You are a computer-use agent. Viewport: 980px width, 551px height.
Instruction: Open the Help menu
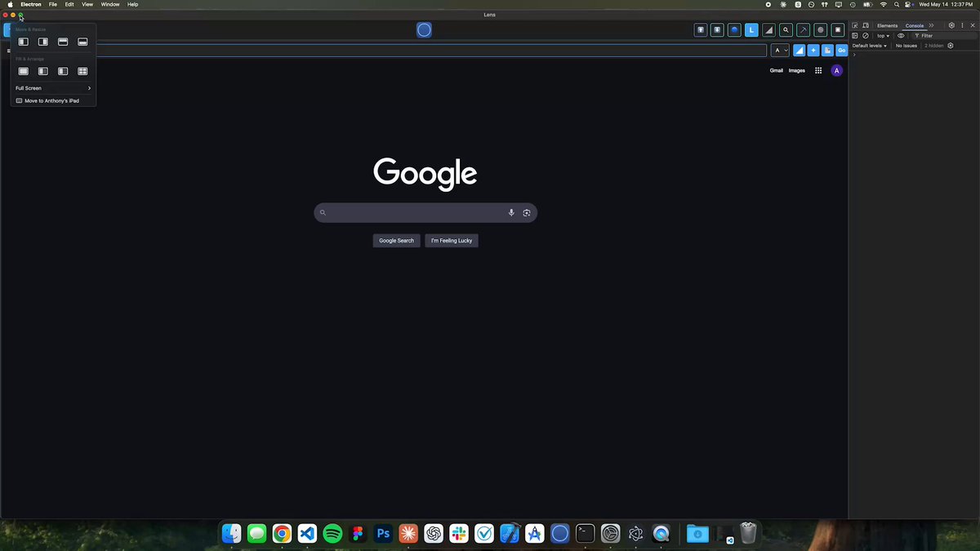click(x=132, y=4)
